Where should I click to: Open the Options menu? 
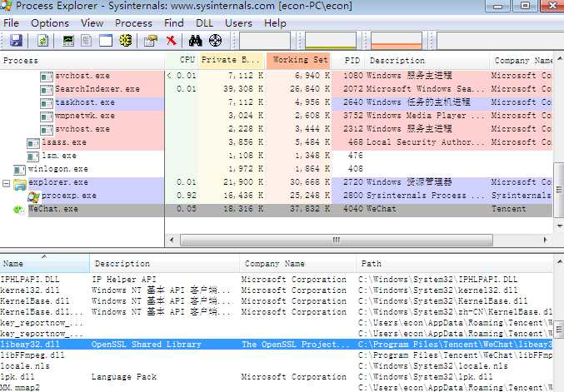[50, 23]
